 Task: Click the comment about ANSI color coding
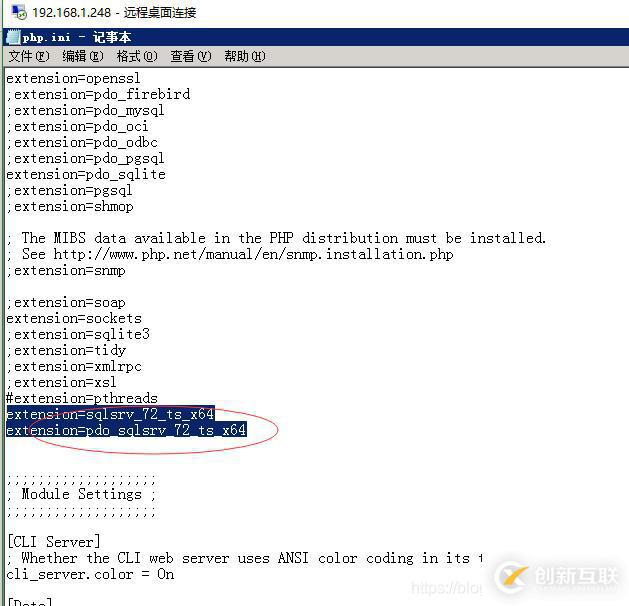tap(245, 558)
